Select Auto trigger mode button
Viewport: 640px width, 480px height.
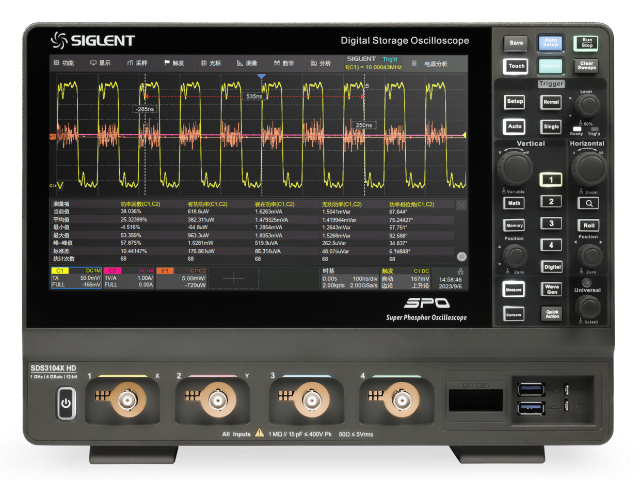(x=514, y=127)
